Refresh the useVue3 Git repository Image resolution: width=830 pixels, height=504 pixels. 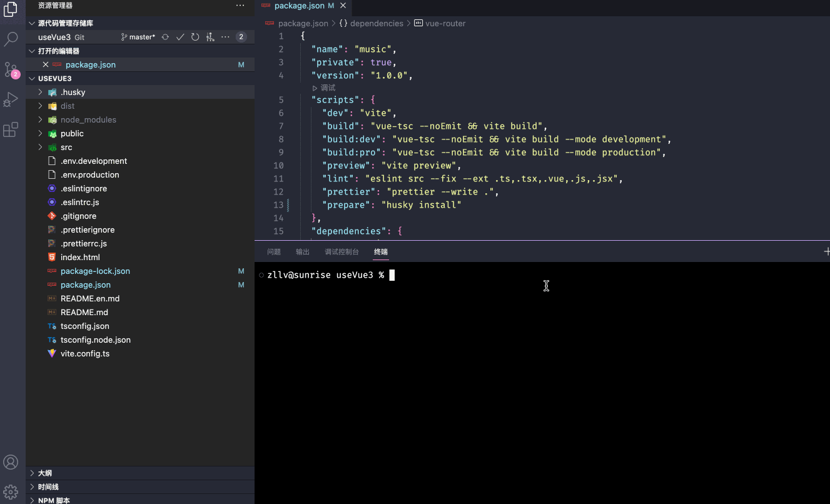point(195,37)
